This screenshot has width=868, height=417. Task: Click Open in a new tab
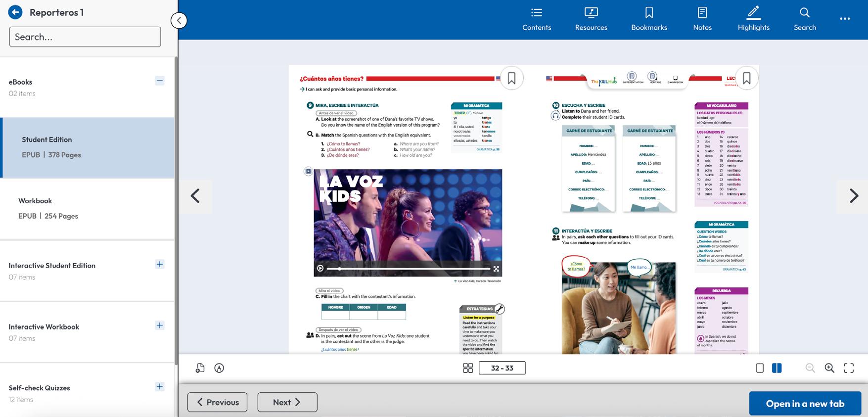805,404
